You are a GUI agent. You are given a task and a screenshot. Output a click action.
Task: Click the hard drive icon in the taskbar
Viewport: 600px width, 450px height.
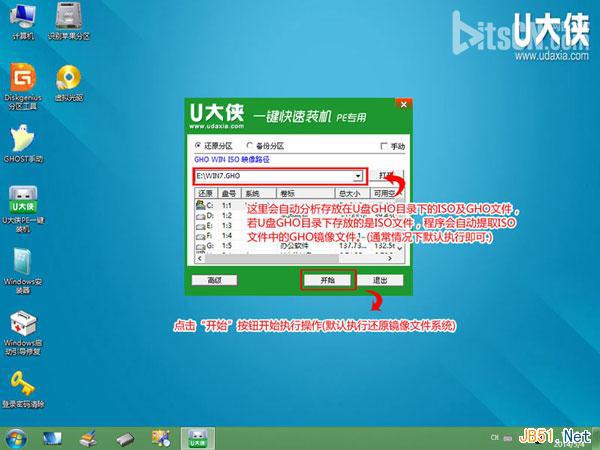tap(125, 439)
